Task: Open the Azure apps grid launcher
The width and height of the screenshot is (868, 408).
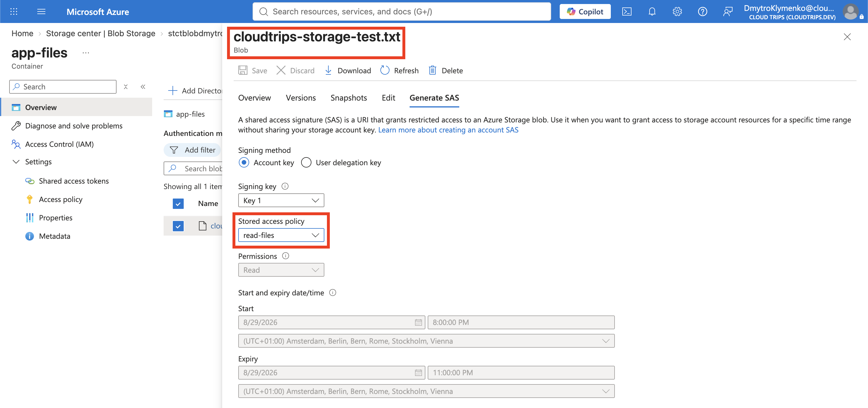Action: [14, 11]
